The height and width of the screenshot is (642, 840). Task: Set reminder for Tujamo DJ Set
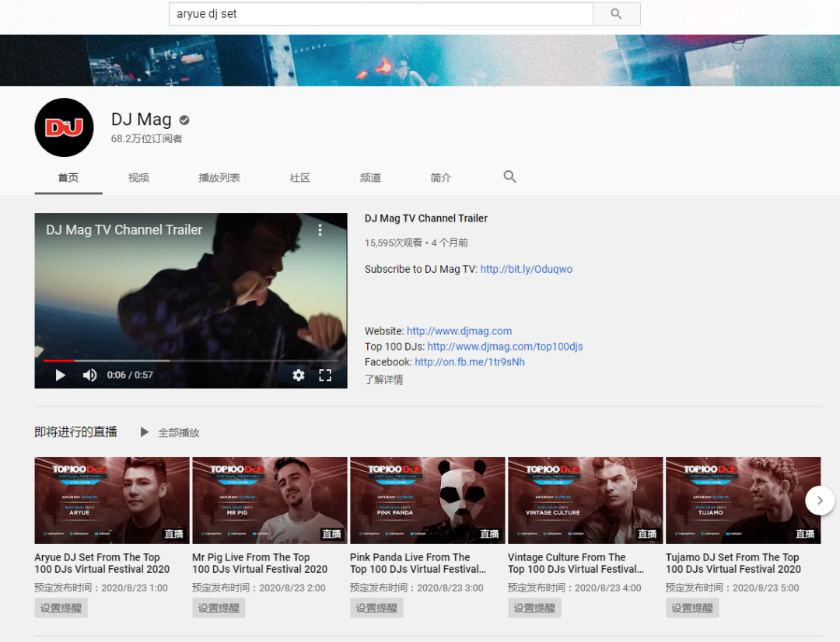click(x=692, y=608)
